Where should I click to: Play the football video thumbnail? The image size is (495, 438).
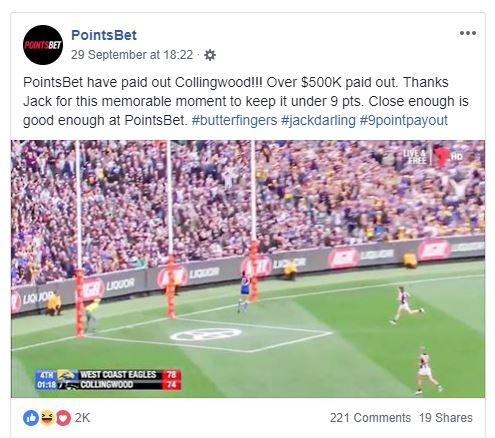click(x=248, y=269)
